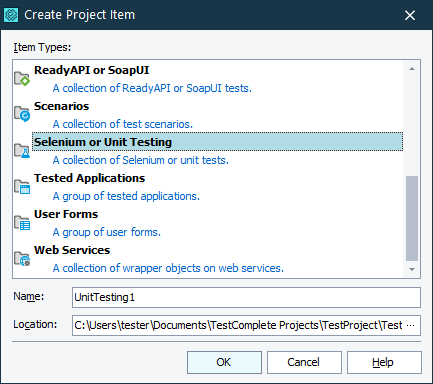433x384 pixels.
Task: Click 'A group of user forms.' description
Action: coord(107,232)
